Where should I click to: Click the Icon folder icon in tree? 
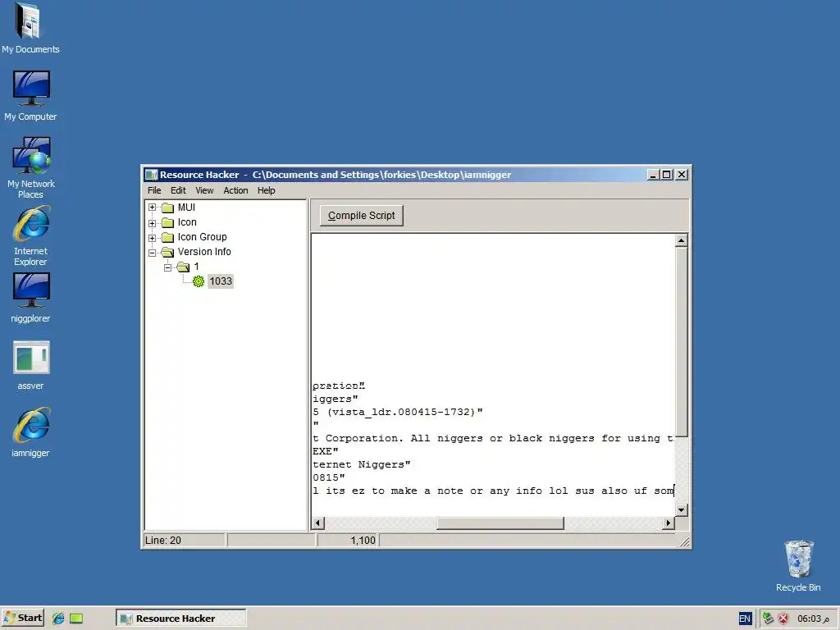pyautogui.click(x=167, y=222)
